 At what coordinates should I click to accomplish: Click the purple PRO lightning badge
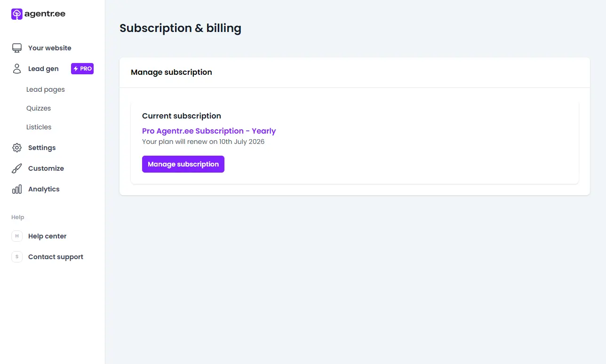(x=82, y=69)
